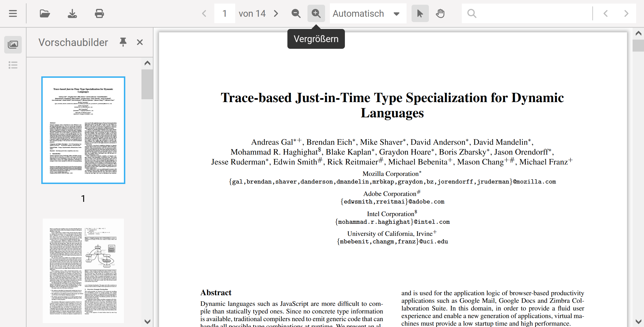The image size is (644, 327).
Task: Click the download document icon
Action: pyautogui.click(x=72, y=13)
